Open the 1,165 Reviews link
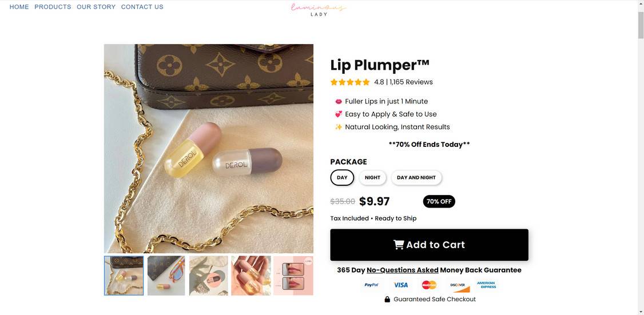 pyautogui.click(x=411, y=82)
